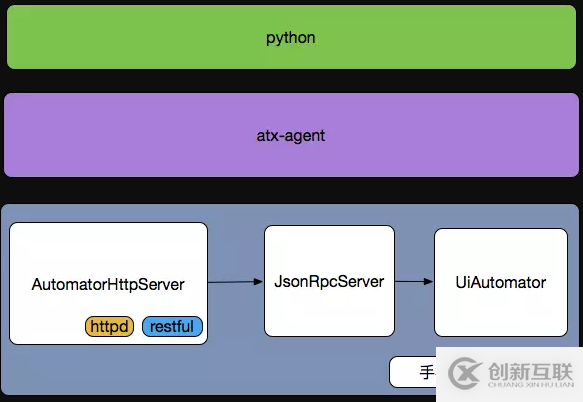The height and width of the screenshot is (402, 583).
Task: Click the 'UiAutomator' text label
Action: click(500, 283)
